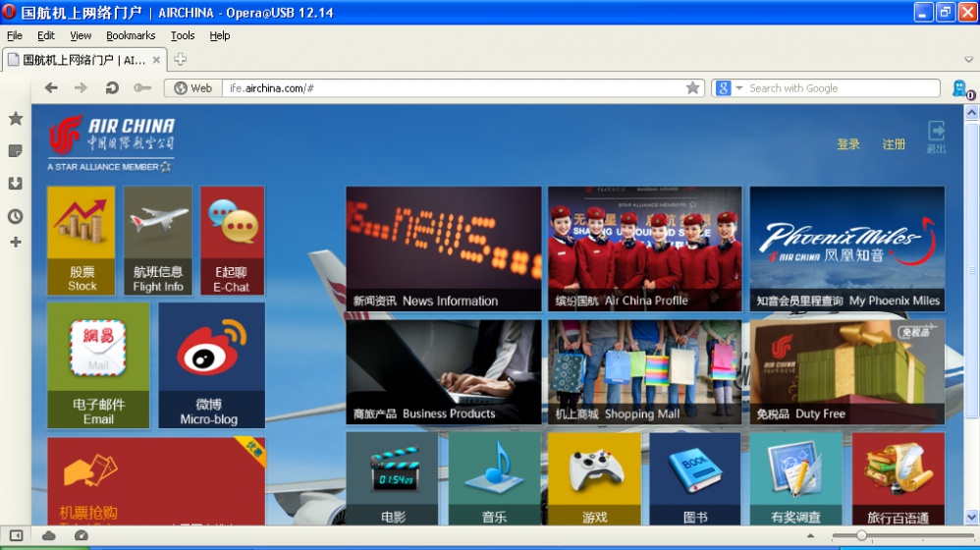
Task: Toggle the panel sidebar button in status bar
Action: click(x=17, y=535)
